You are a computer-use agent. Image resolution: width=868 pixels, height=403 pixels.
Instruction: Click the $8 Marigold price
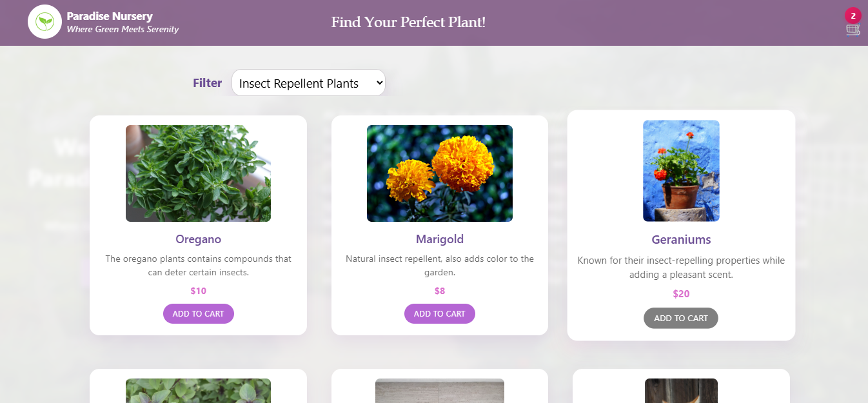[x=439, y=291]
